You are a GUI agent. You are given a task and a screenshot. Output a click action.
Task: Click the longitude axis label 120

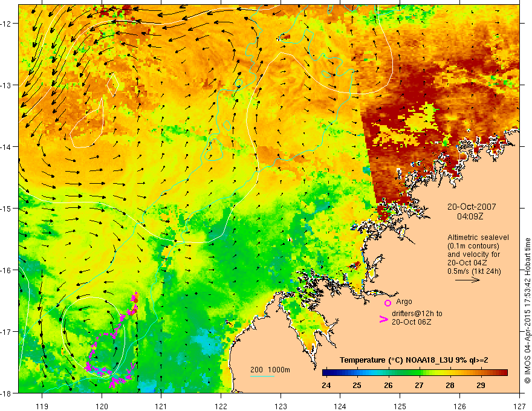point(102,406)
